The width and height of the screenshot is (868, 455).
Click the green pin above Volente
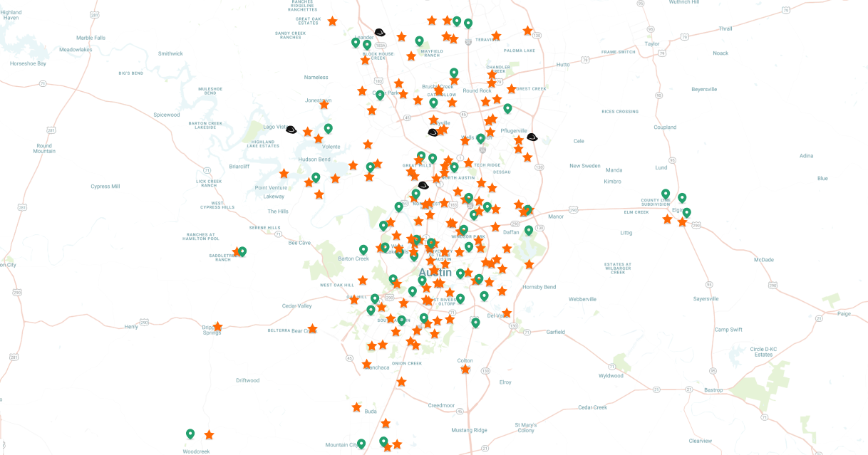329,128
